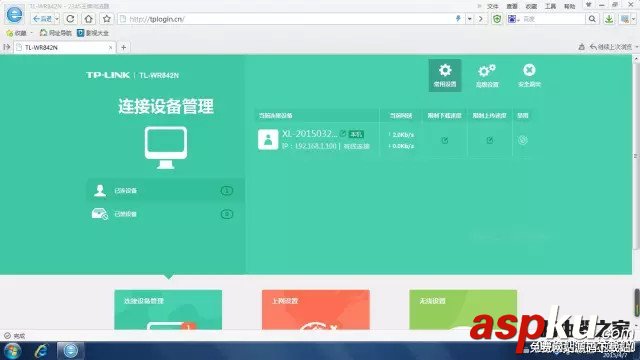Screen dimensions: 640x360
Task: Click the browser logo icon
Action: pyautogui.click(x=15, y=15)
